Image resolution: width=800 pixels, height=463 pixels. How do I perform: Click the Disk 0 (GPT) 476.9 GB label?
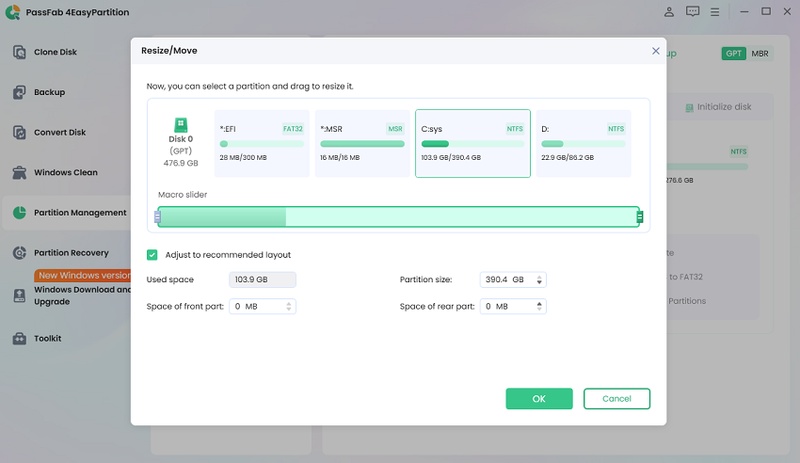click(x=181, y=151)
